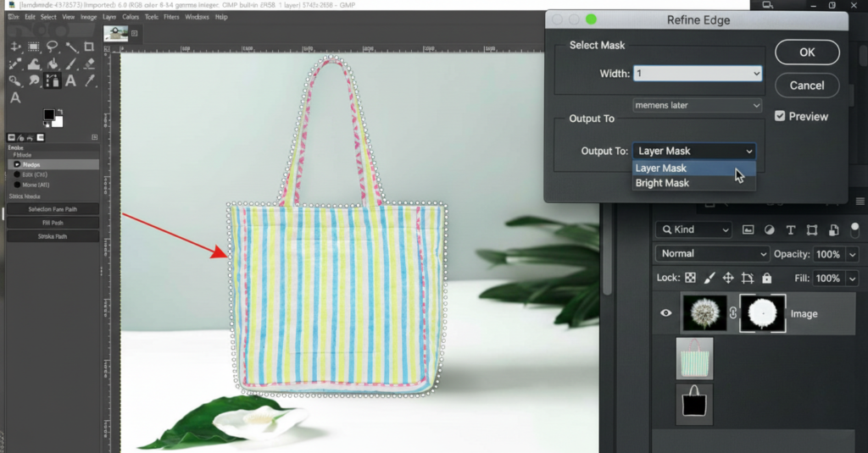The width and height of the screenshot is (868, 453).
Task: Click the black foreground color swatch
Action: (49, 114)
